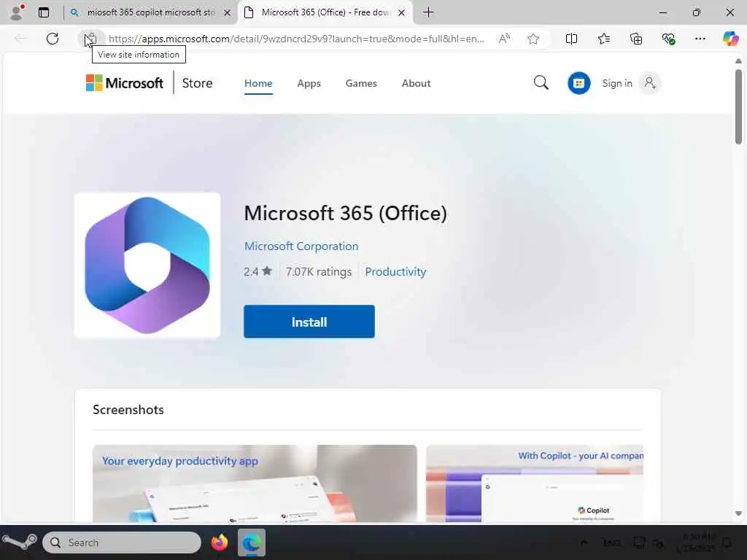The width and height of the screenshot is (747, 560).
Task: Click the Sign in link
Action: [x=617, y=83]
